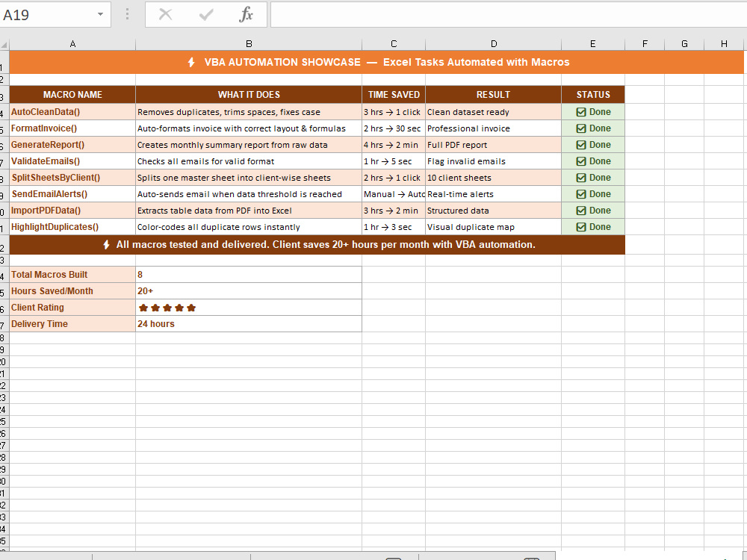Select the SendEmailAlerts() cell
This screenshot has height=560, width=747.
coord(72,194)
